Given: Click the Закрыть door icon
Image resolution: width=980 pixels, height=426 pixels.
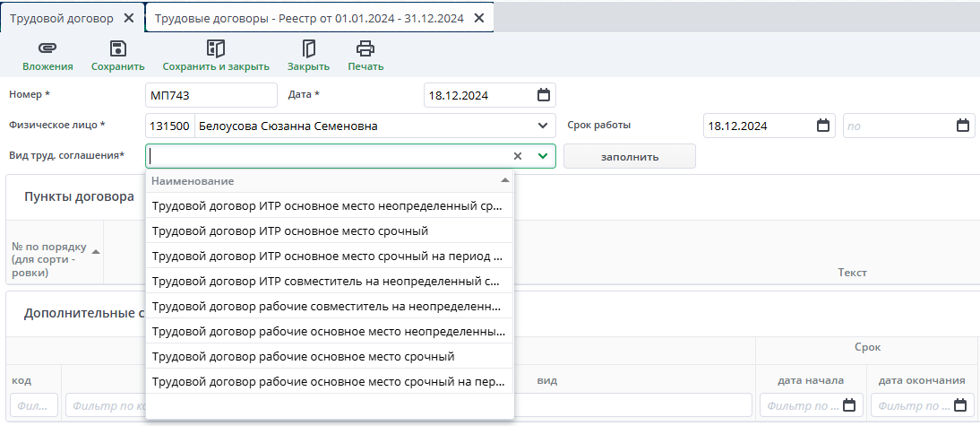Looking at the screenshot, I should click(308, 49).
